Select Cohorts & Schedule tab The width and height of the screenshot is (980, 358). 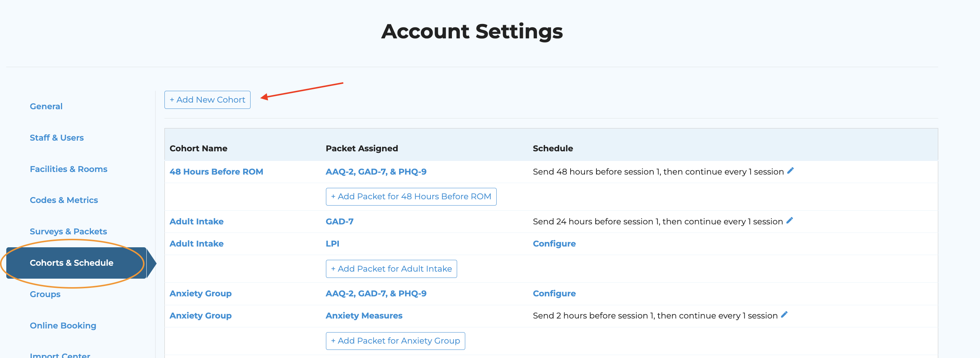click(72, 263)
